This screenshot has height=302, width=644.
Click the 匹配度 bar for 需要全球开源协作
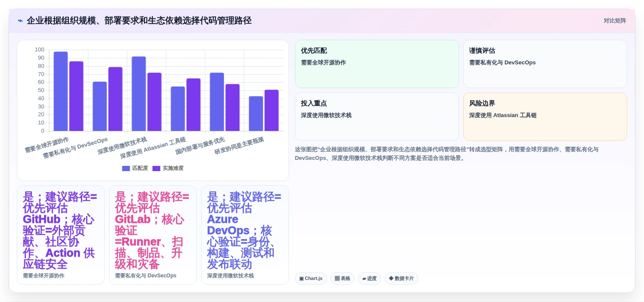coord(61,91)
